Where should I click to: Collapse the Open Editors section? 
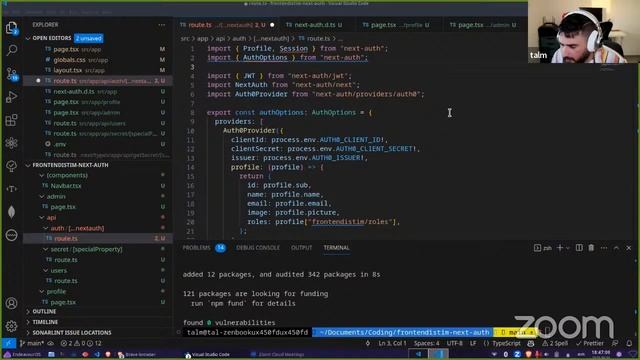pyautogui.click(x=51, y=38)
